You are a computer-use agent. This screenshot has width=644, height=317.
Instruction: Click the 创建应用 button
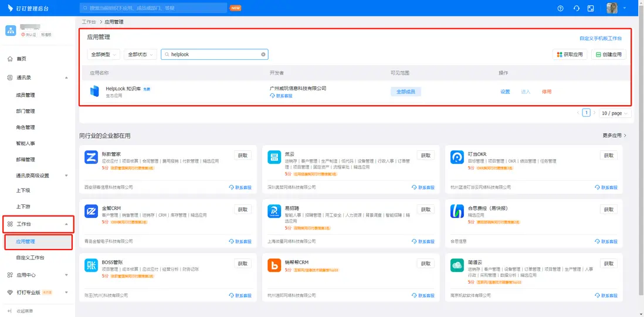click(609, 54)
